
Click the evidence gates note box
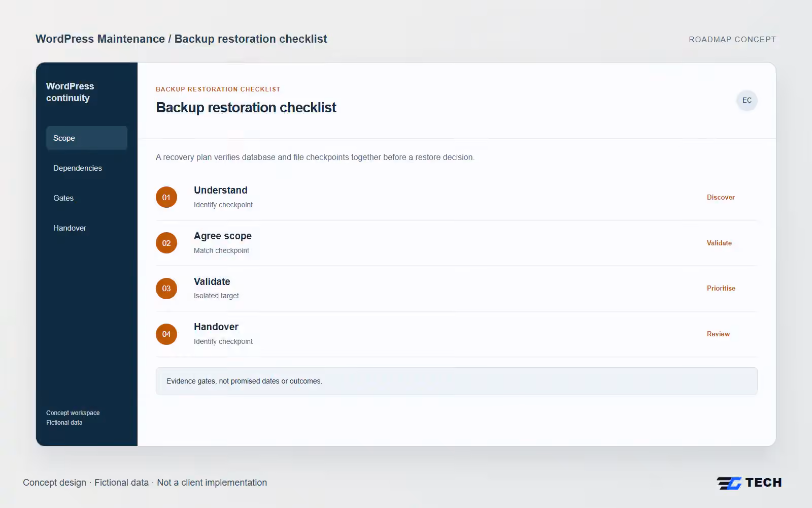(x=456, y=381)
